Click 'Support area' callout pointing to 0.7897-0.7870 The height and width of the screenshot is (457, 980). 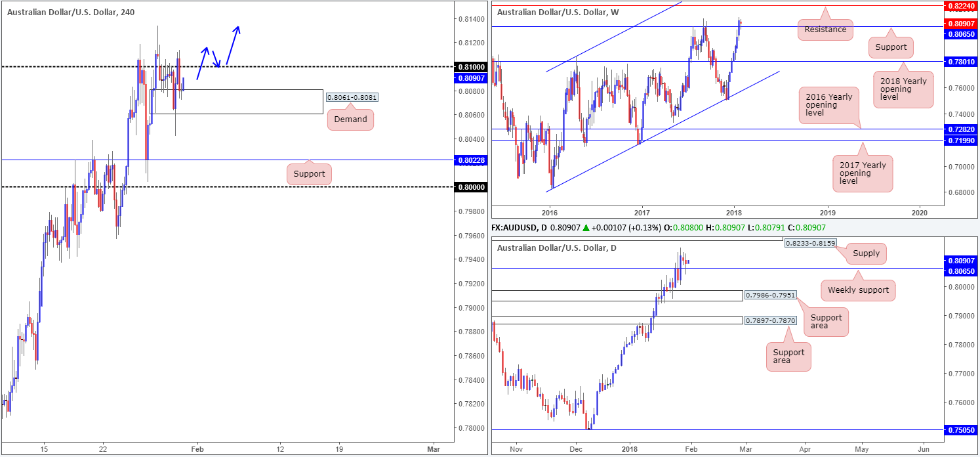[x=788, y=357]
